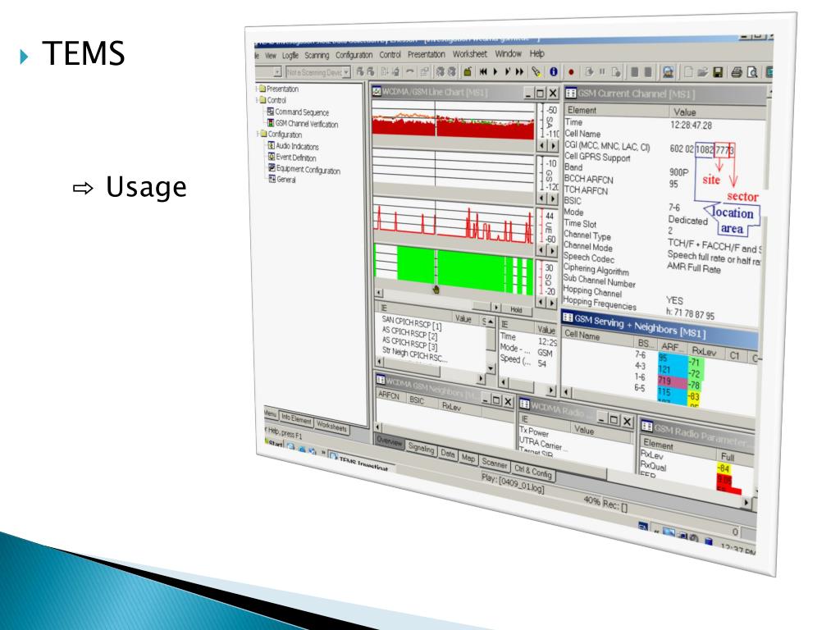Click the 'Tx Power' row in WCDMA Radio

pos(533,431)
